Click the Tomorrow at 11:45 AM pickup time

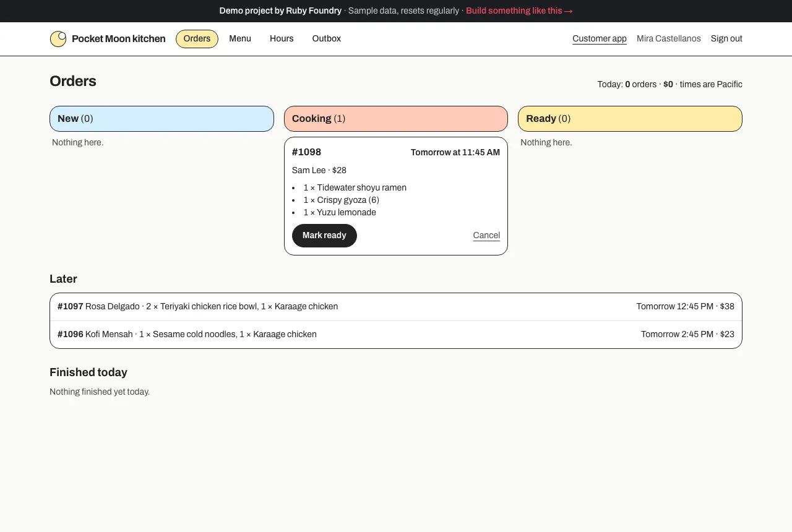(455, 153)
